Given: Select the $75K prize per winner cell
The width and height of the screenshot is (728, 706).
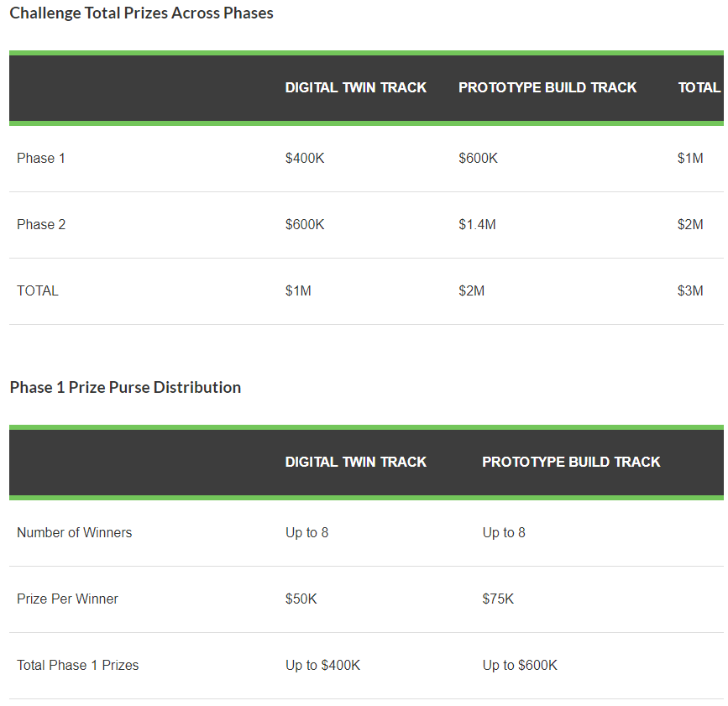Looking at the screenshot, I should pyautogui.click(x=498, y=599).
